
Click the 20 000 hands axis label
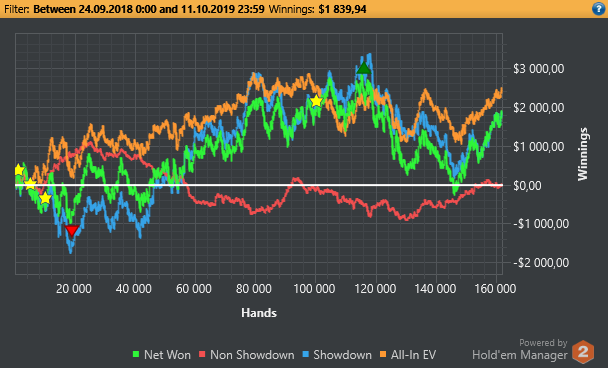74,289
